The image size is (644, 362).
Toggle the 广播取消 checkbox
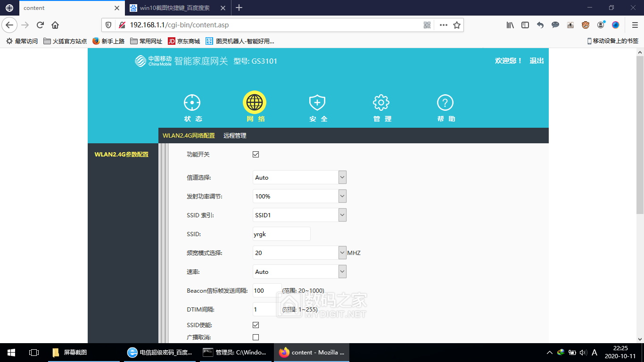(256, 337)
